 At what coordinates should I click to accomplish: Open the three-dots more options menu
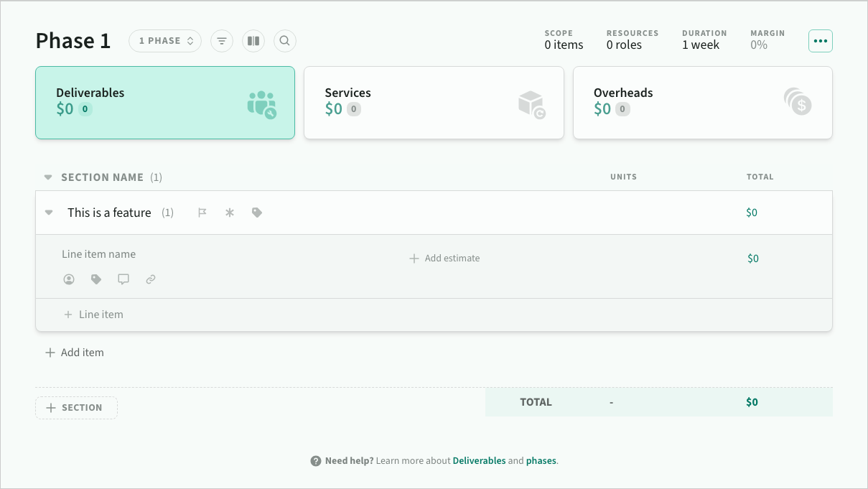click(821, 41)
